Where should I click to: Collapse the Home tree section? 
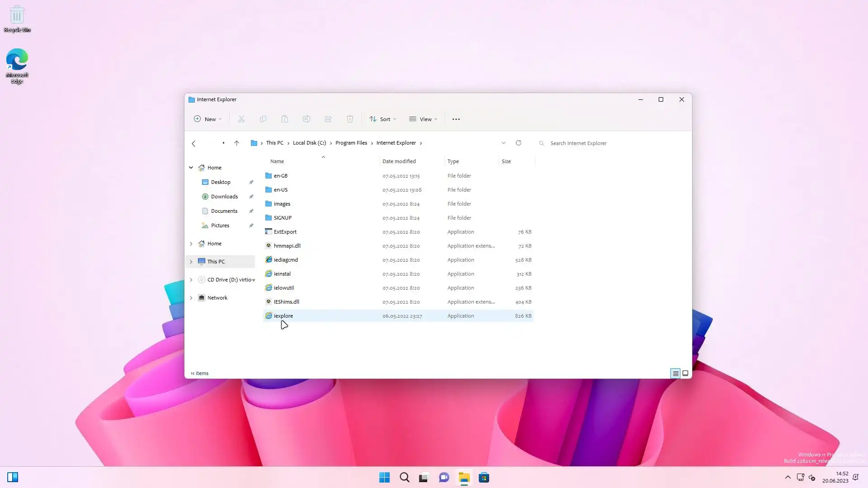[x=191, y=168]
